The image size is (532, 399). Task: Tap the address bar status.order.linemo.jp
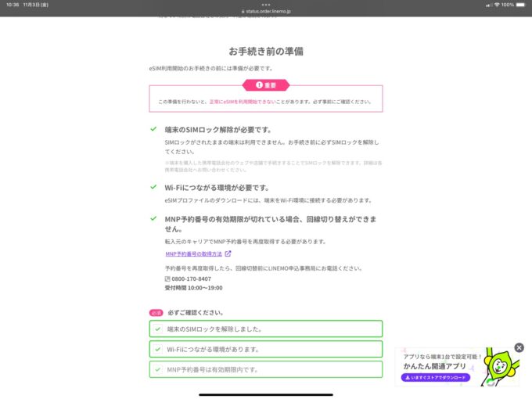click(266, 11)
